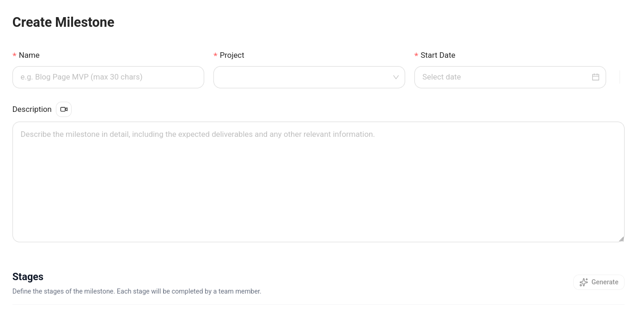Click the video camera icon beside Description
This screenshot has height=319, width=644.
64,110
